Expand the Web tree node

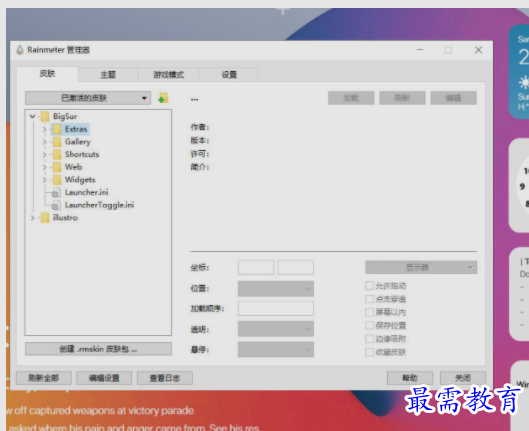pyautogui.click(x=44, y=167)
